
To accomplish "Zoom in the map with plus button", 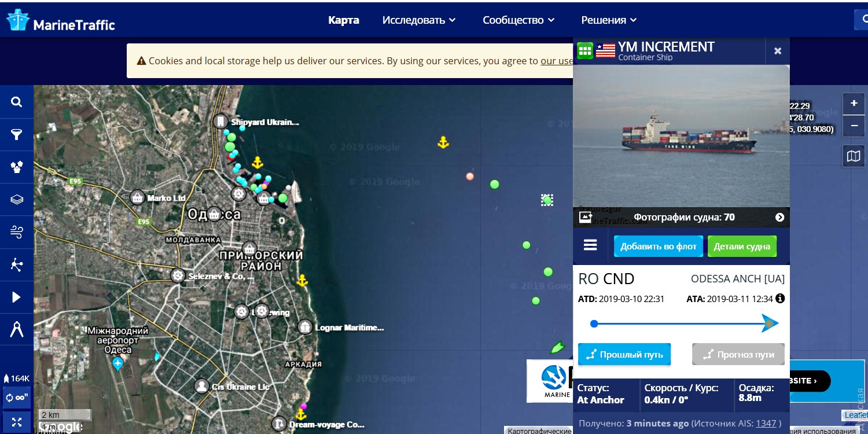I will [854, 104].
